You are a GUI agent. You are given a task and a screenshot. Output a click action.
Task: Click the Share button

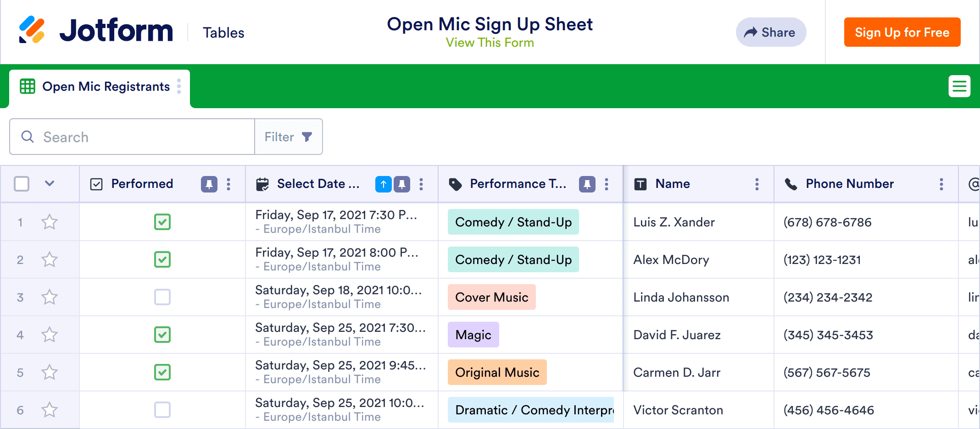770,33
